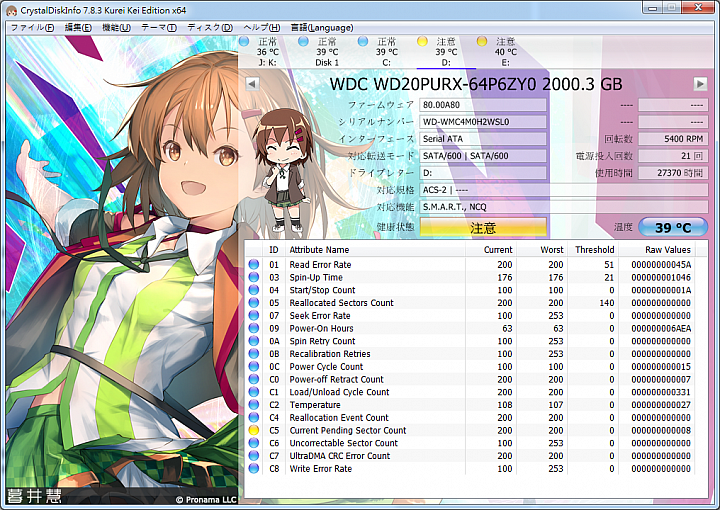The width and height of the screenshot is (720, 510).
Task: Open the ファイル(F) menu
Action: (32, 28)
